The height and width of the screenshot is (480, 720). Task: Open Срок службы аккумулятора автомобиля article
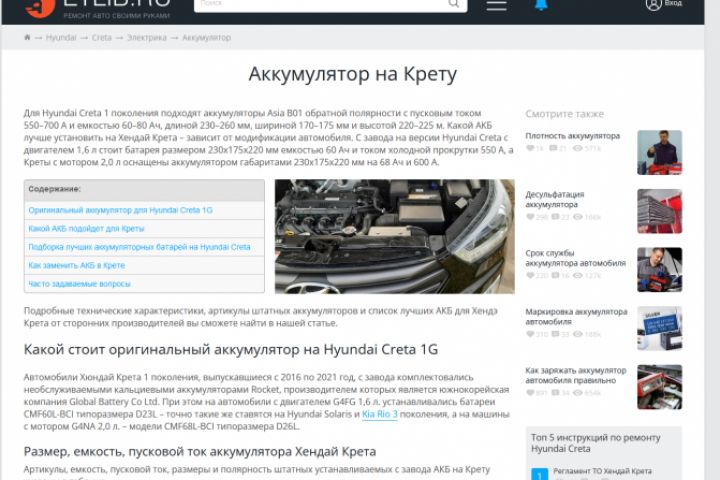click(x=575, y=258)
